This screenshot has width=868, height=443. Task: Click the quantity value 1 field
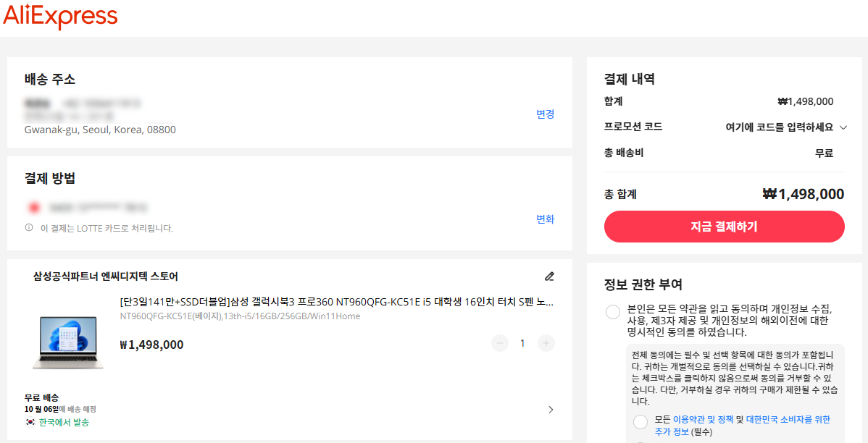point(522,343)
